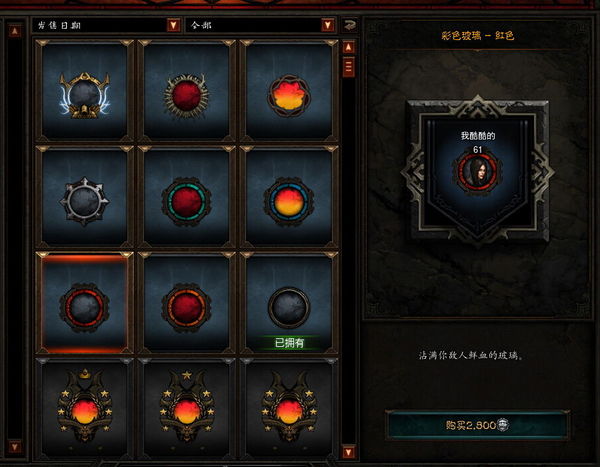Expand the 全部 filter dropdown
The height and width of the screenshot is (467, 600).
[260, 25]
